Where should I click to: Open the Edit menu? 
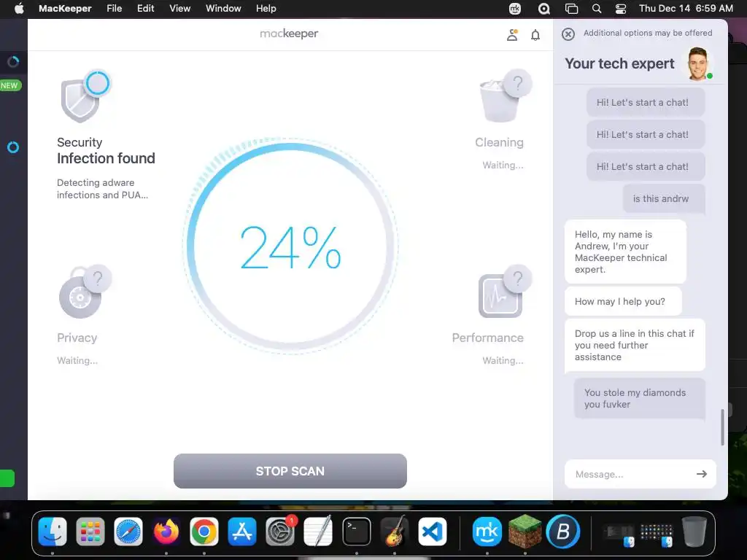tap(145, 8)
